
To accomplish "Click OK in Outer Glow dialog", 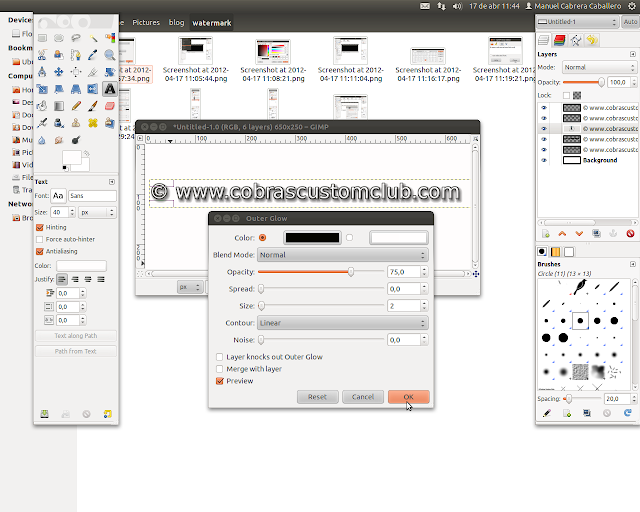I will [409, 396].
